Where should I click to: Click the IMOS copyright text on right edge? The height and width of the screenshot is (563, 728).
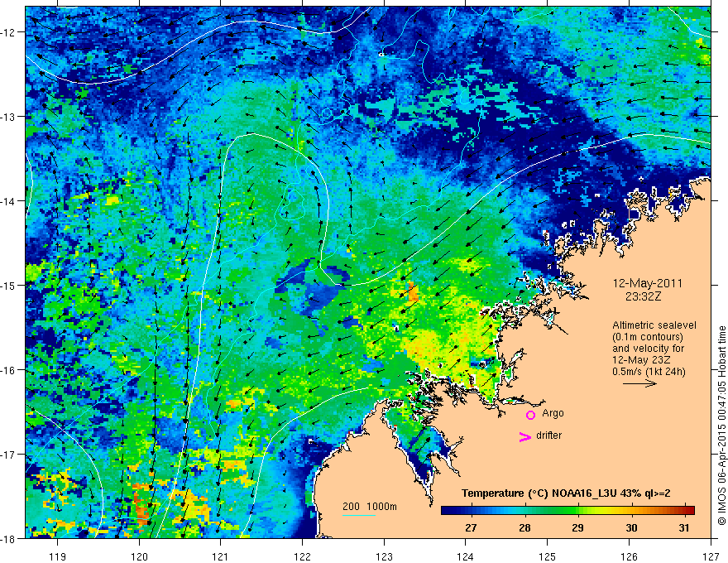pyautogui.click(x=721, y=425)
